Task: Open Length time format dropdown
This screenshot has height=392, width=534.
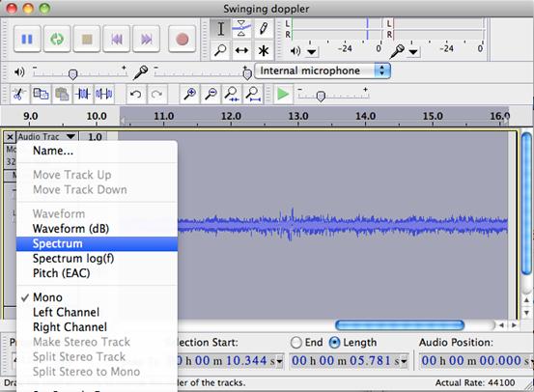Action: pos(404,361)
